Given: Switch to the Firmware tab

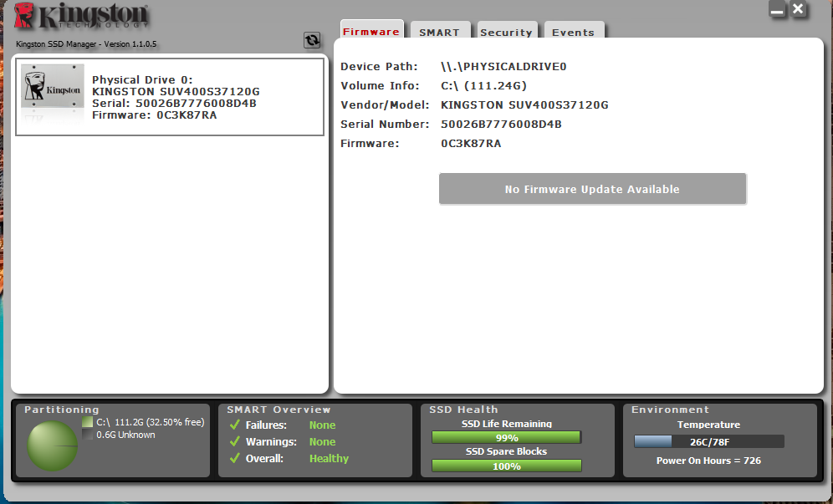Looking at the screenshot, I should [371, 31].
